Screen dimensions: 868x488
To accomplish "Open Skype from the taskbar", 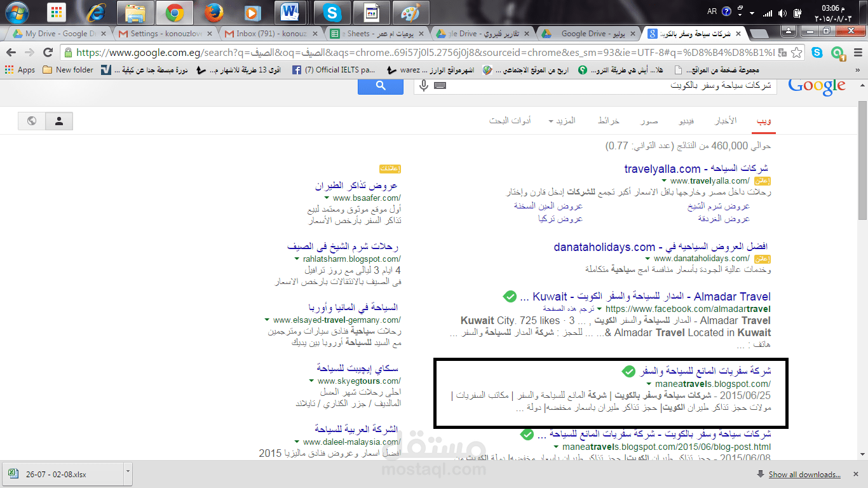I will (331, 12).
